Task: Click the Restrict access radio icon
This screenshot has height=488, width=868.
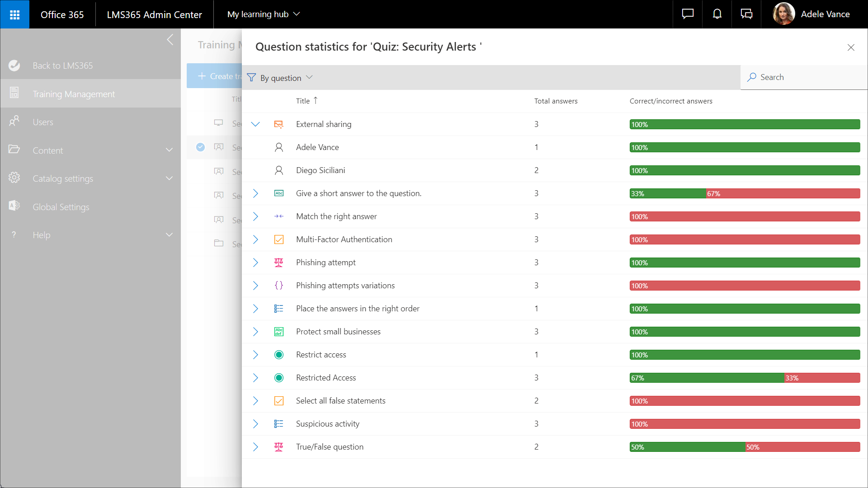Action: 278,355
